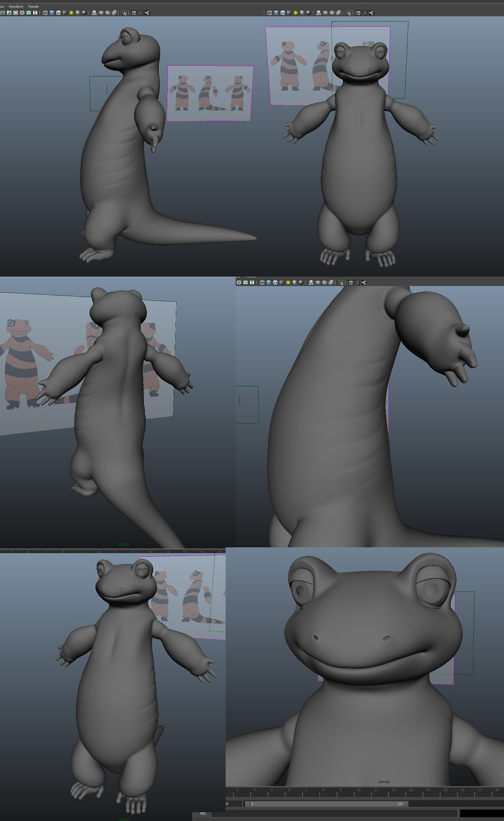Image resolution: width=504 pixels, height=821 pixels.
Task: Click the green selection marquee icon, top-right viewport
Action: [348, 13]
